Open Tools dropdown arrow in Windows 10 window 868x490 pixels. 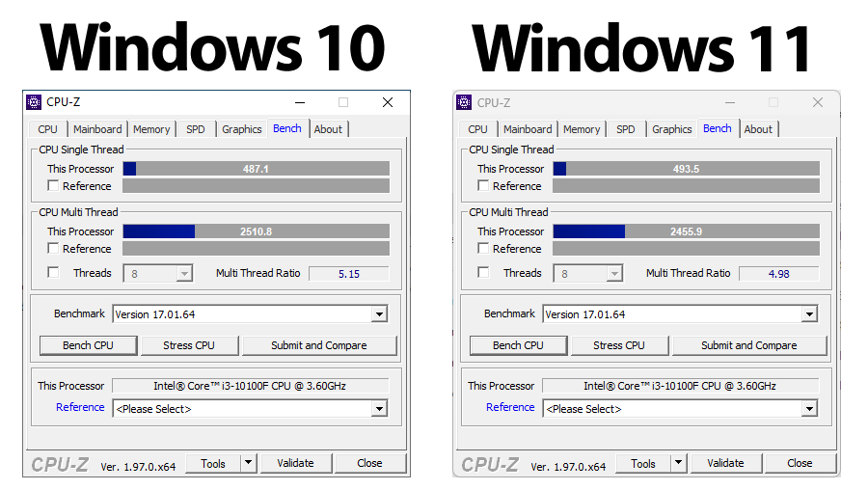249,463
